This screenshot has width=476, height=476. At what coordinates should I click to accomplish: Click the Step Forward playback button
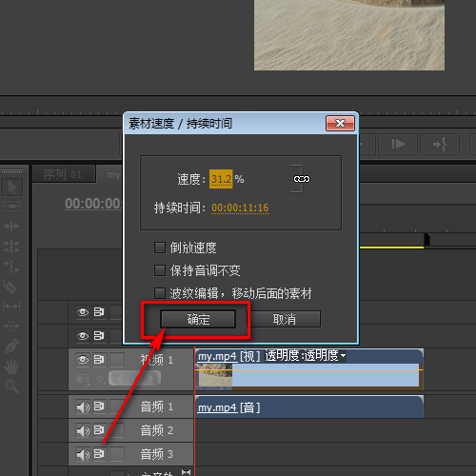(398, 144)
